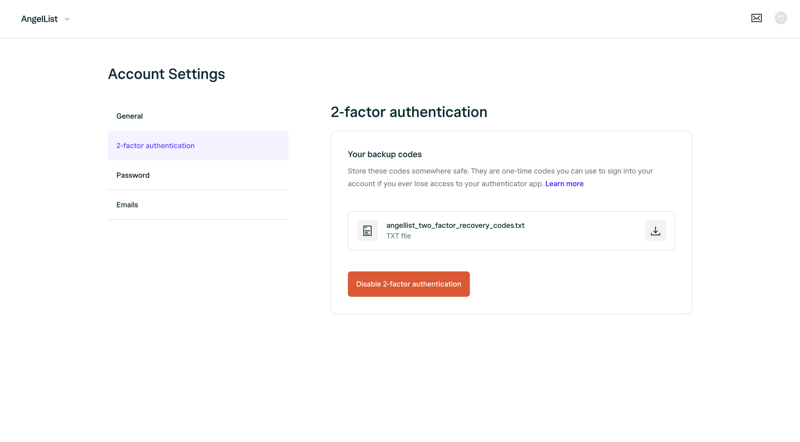Viewport: 800px width, 442px height.
Task: Click the TXT file label
Action: pos(398,236)
